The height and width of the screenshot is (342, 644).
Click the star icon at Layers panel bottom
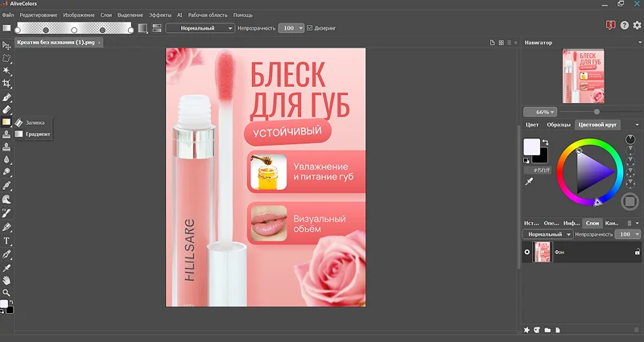[526, 330]
